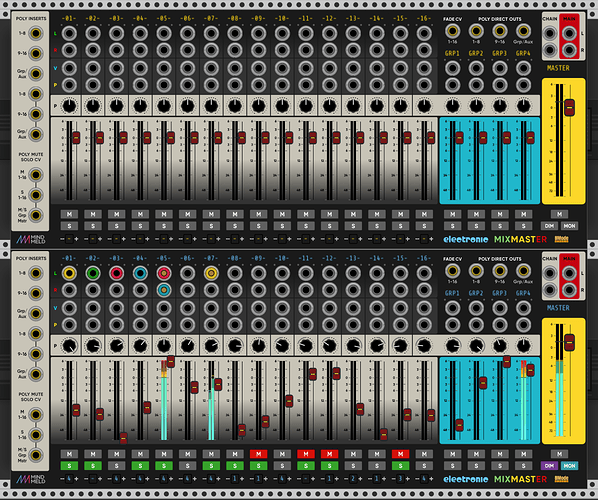
Task: Click the bottom mixer track 16 pan knob
Action: (424, 346)
